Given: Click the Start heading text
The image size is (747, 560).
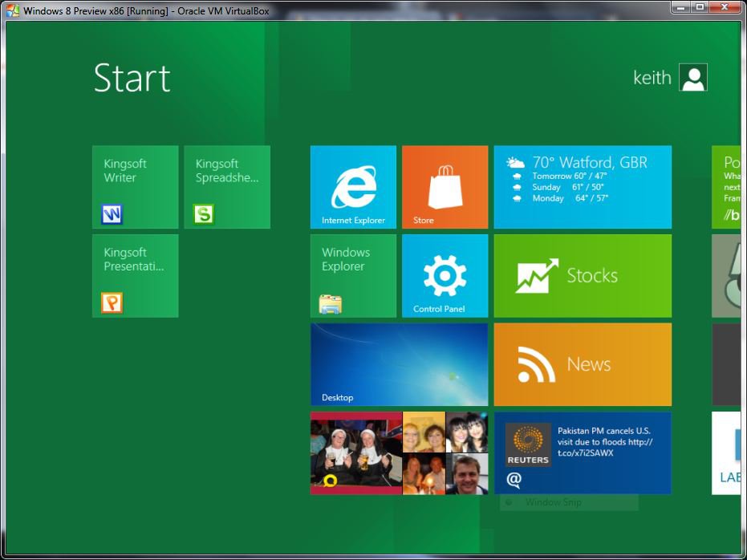Looking at the screenshot, I should (132, 78).
